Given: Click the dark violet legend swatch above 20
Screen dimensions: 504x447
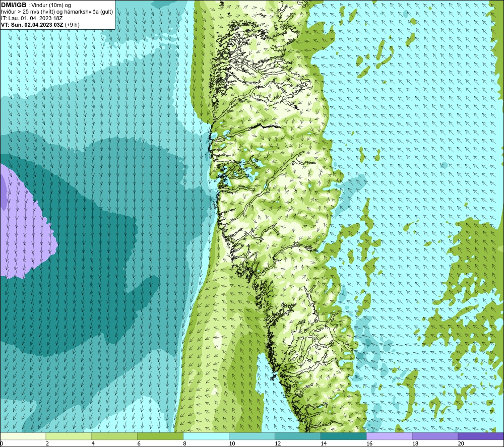Looking at the screenshot, I should pyautogui.click(x=481, y=436).
